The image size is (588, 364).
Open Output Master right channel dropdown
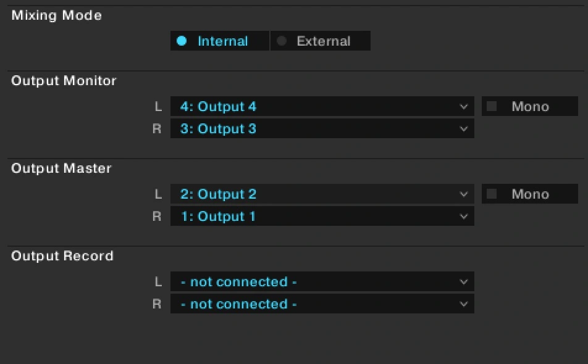pyautogui.click(x=321, y=217)
